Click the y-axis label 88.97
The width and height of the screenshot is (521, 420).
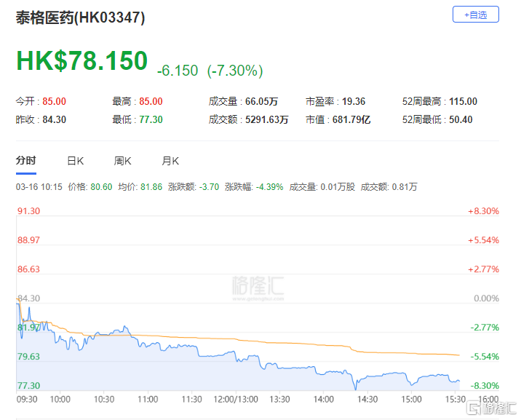[x=28, y=240]
